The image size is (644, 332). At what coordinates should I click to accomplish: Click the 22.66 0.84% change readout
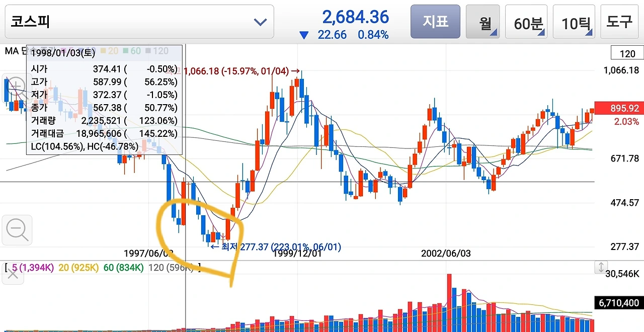point(344,35)
